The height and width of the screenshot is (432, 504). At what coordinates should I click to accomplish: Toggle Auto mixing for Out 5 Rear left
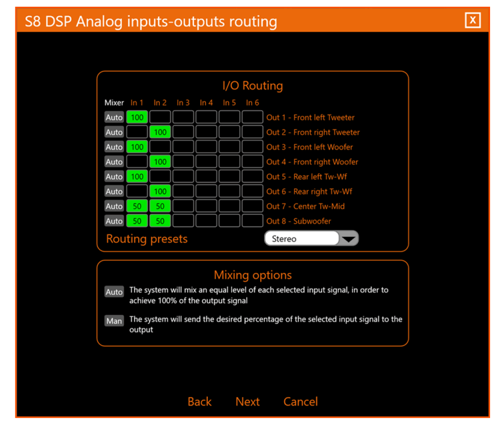click(114, 176)
